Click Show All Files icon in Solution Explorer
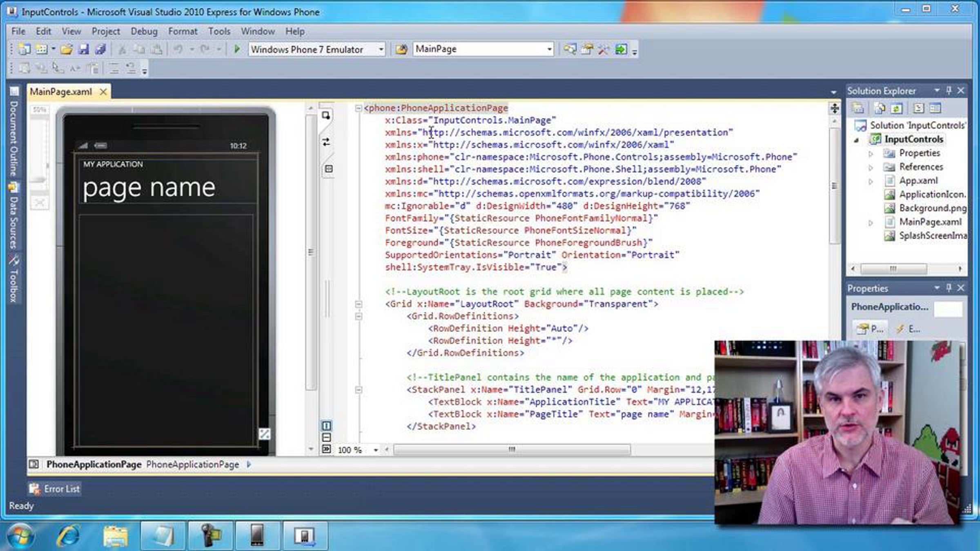The width and height of the screenshot is (980, 551). point(879,108)
